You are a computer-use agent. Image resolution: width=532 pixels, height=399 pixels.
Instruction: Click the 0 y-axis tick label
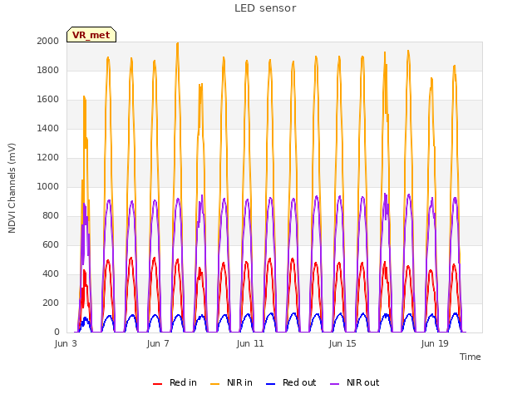coord(57,332)
